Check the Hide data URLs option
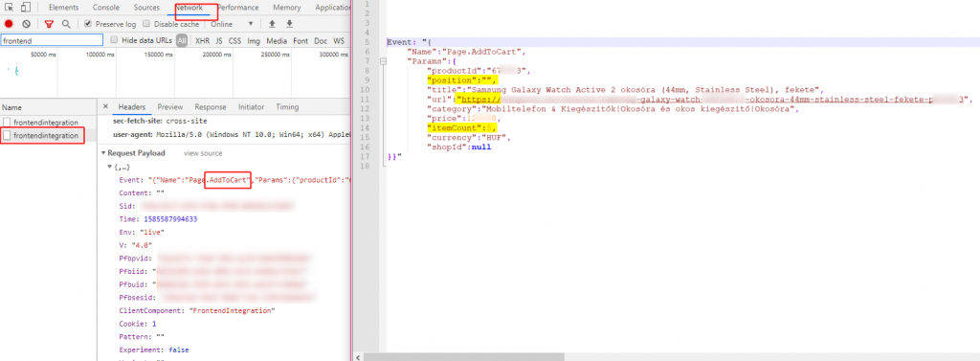The image size is (980, 361). click(x=114, y=40)
